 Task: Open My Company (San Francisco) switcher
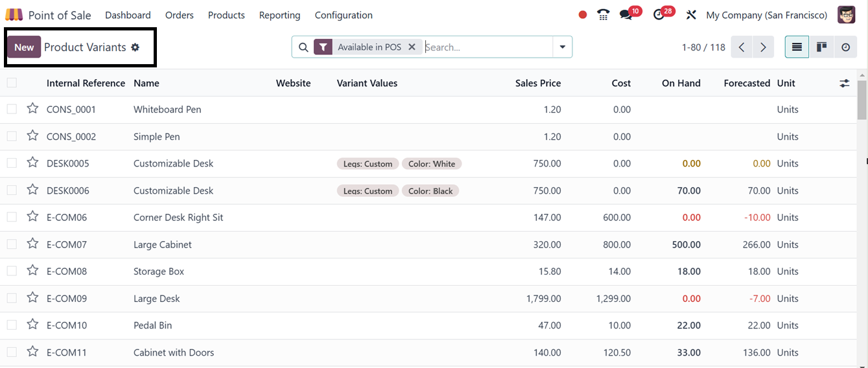[x=766, y=15]
